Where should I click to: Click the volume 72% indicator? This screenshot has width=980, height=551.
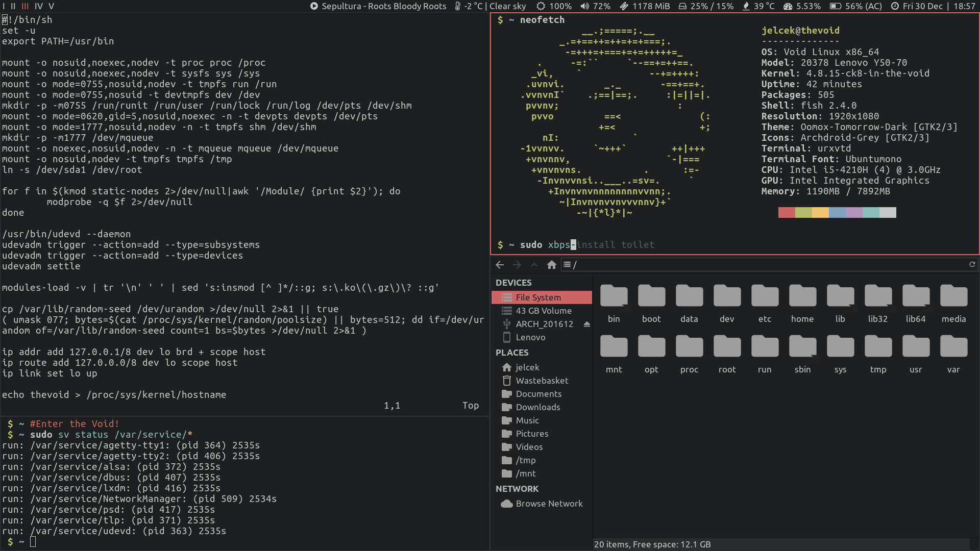click(x=595, y=6)
